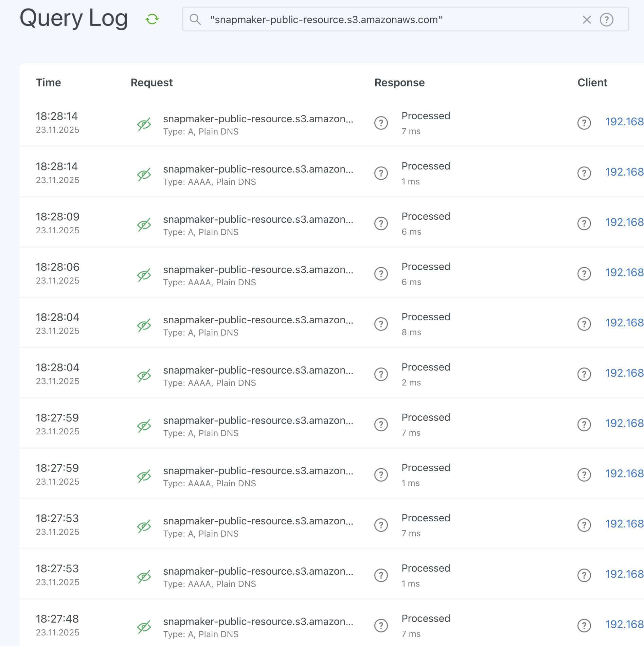Click the magnifier icon in search field

[x=195, y=19]
